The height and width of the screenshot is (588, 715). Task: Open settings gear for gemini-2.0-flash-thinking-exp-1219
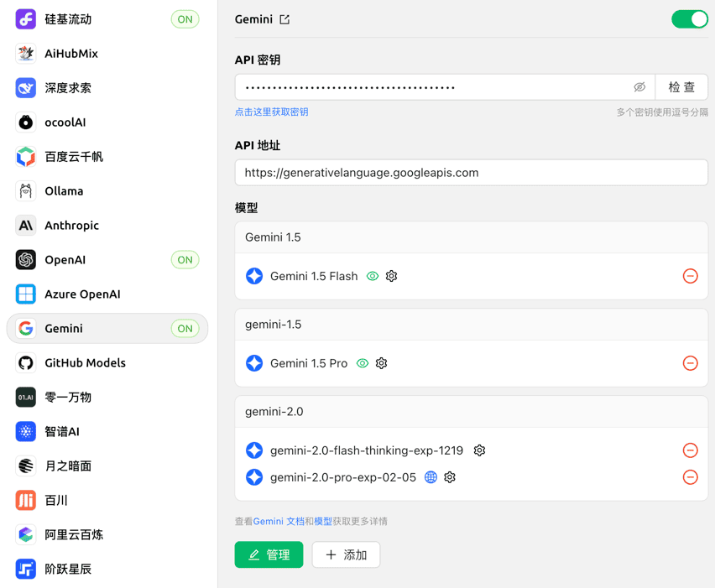pos(479,450)
